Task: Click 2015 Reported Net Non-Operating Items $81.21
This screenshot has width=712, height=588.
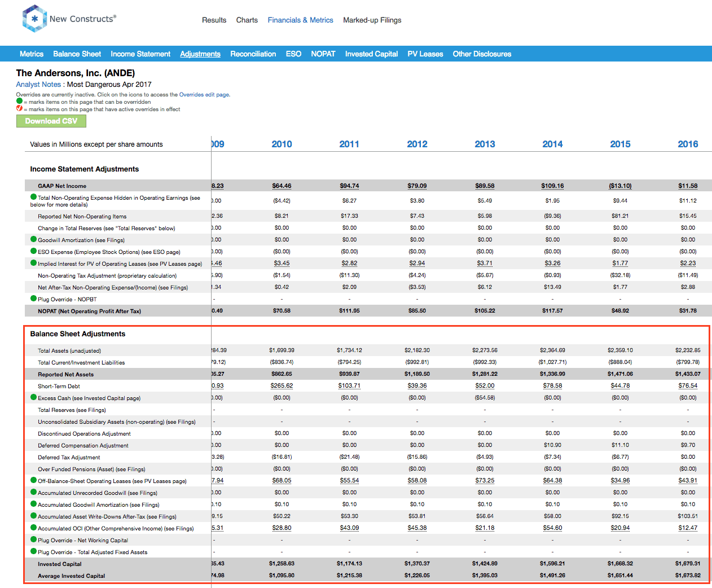Action: coord(621,216)
